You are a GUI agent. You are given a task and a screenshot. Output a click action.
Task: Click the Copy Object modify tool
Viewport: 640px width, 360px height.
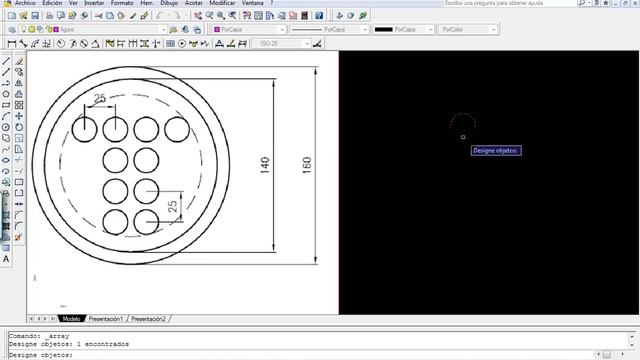point(19,72)
